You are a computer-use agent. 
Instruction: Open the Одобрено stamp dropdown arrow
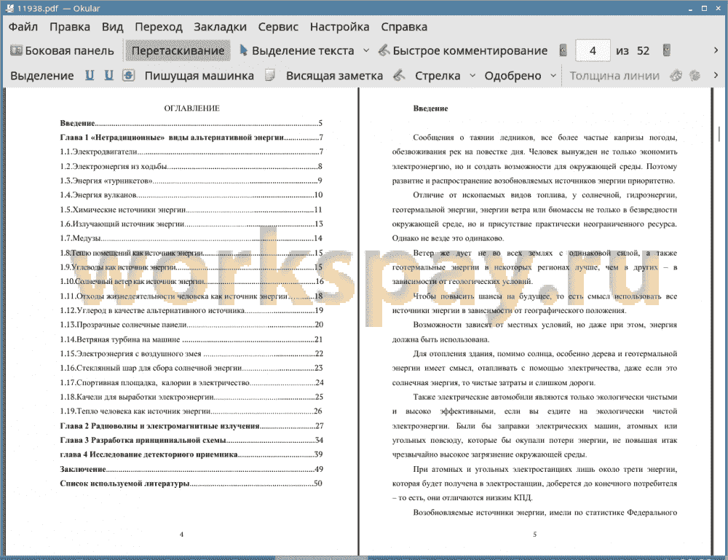[553, 76]
